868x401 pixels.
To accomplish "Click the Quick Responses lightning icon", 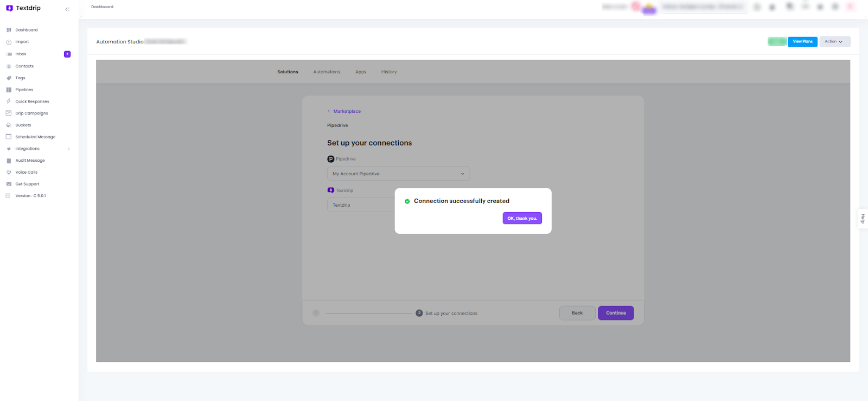I will coord(9,101).
